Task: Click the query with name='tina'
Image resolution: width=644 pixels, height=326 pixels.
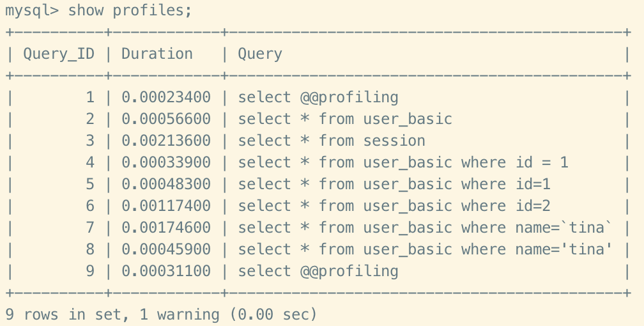Action: (x=425, y=250)
